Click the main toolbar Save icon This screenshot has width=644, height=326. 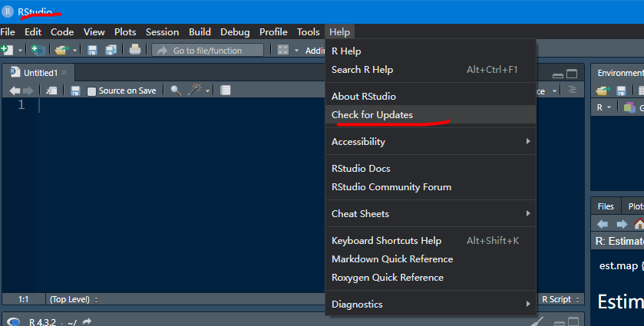tap(92, 50)
